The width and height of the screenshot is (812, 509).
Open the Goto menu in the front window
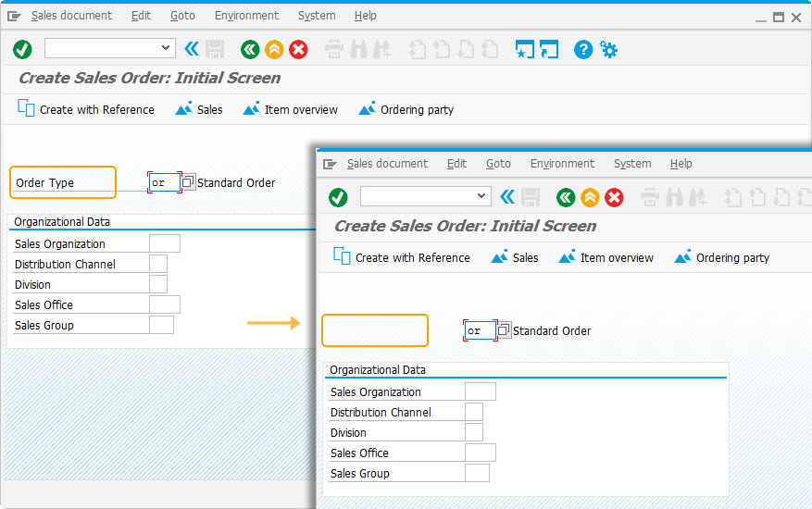point(498,164)
